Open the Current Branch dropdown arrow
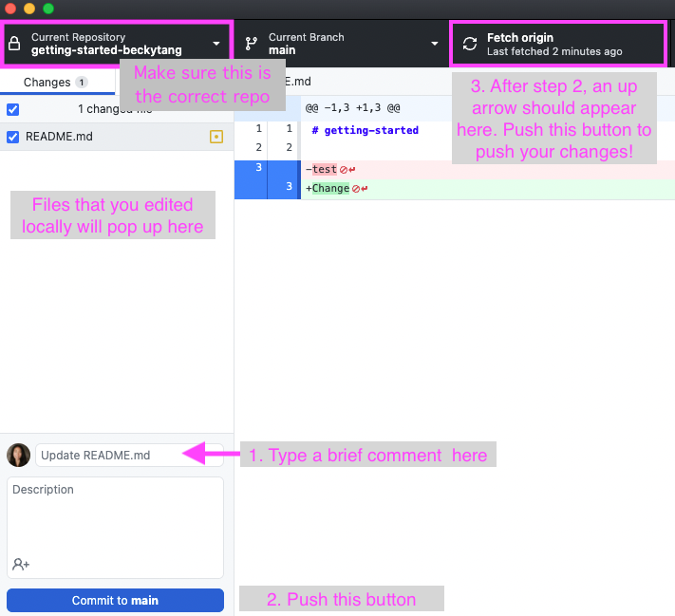675x616 pixels. pyautogui.click(x=435, y=44)
